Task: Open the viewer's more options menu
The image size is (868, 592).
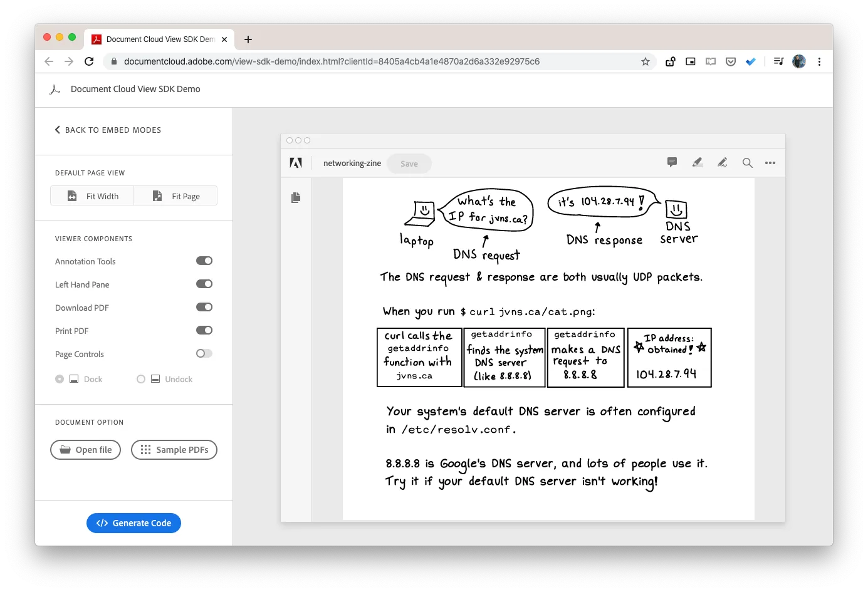Action: 770,162
